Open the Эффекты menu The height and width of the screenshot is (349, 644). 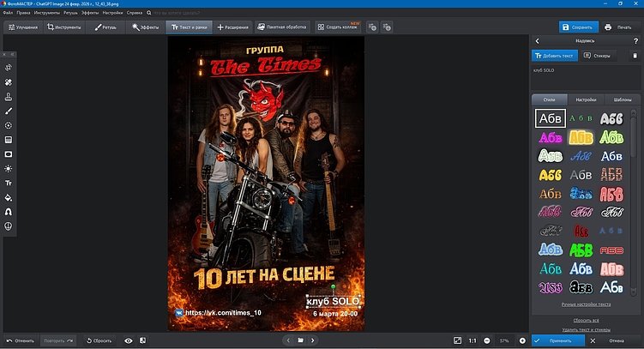[90, 13]
